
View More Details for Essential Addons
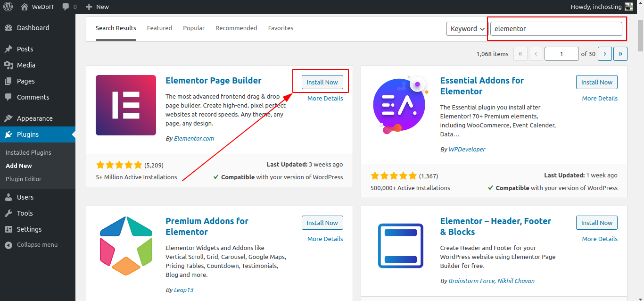tap(600, 98)
